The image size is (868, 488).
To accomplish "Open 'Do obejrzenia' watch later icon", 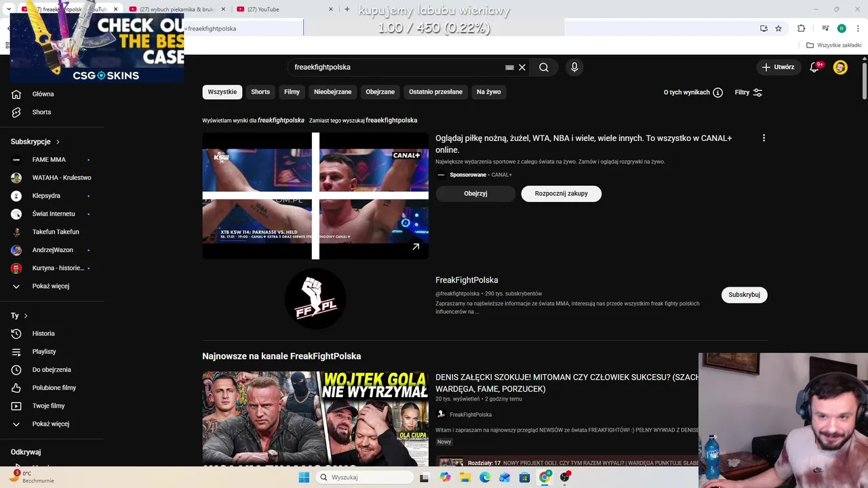I will pyautogui.click(x=16, y=369).
